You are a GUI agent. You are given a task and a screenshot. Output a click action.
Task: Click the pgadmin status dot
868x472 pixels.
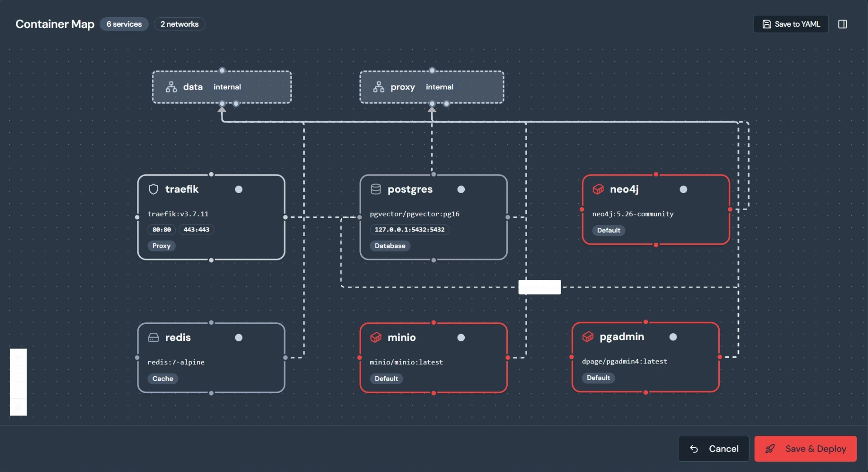[x=673, y=337]
